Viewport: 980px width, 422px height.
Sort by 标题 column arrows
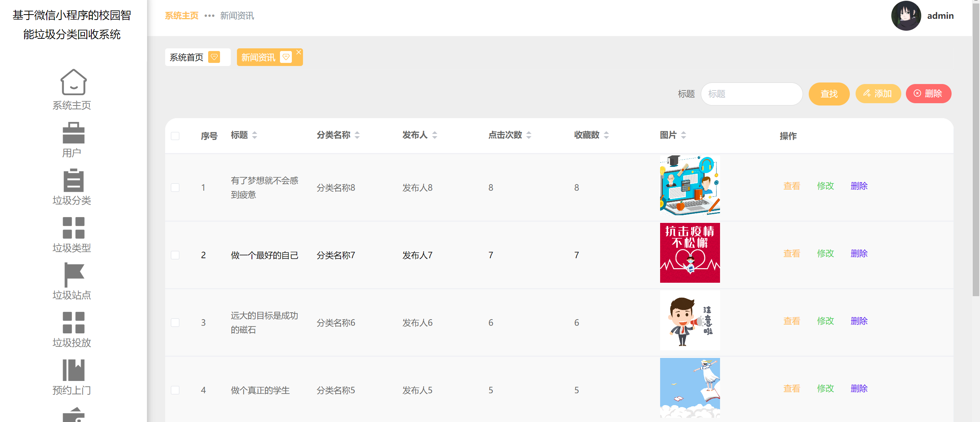point(255,135)
